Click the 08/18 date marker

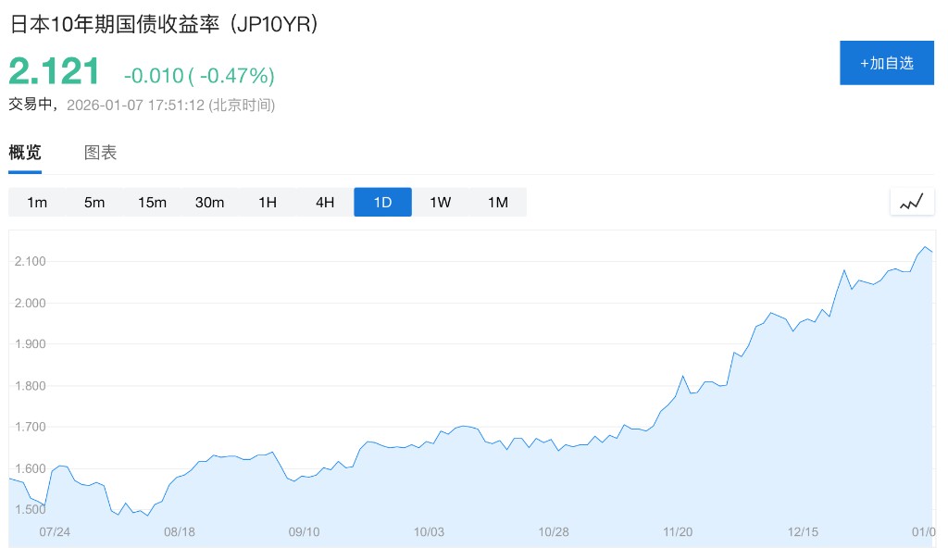(x=180, y=532)
